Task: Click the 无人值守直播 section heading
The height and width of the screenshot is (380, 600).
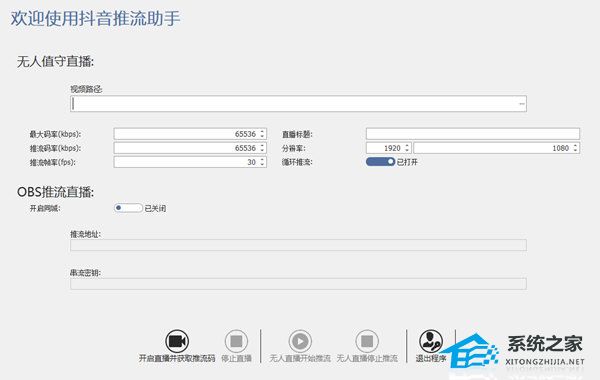Action: (55, 62)
